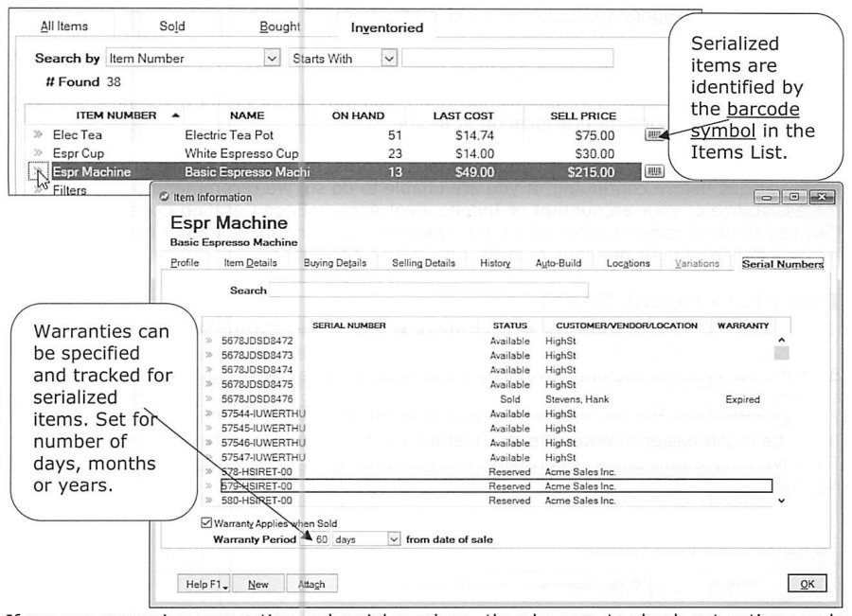Open Elec Tea item via its arrow icon
The image size is (852, 616).
38,134
